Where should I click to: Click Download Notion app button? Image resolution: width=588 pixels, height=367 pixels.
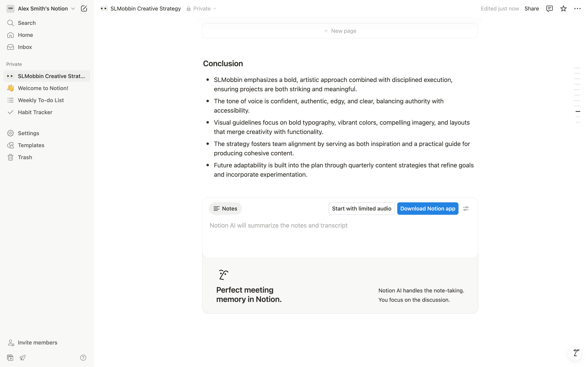pyautogui.click(x=427, y=209)
